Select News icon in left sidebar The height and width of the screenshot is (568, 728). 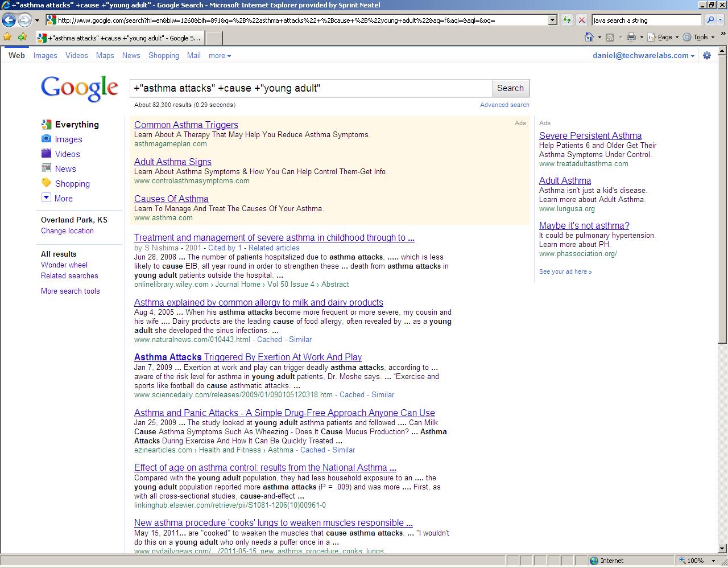46,168
